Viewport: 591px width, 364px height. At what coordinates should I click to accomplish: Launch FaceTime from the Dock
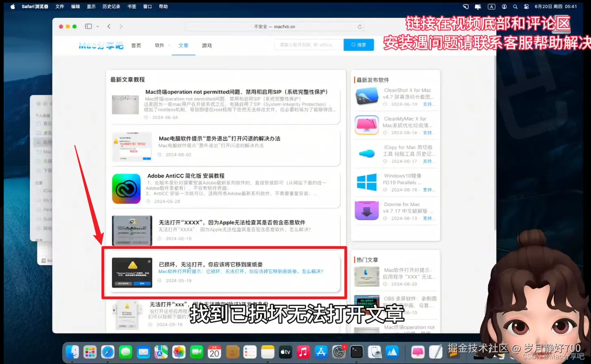pyautogui.click(x=196, y=352)
